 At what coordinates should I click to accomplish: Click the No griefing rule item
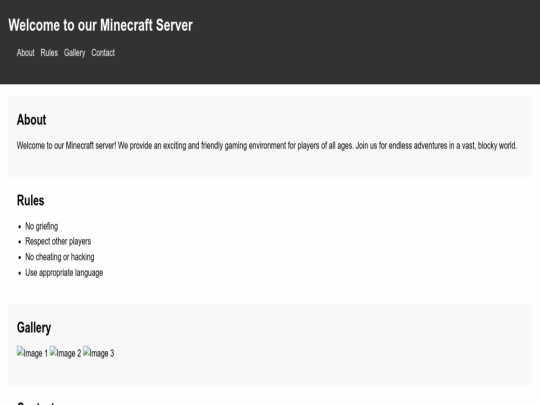42,226
